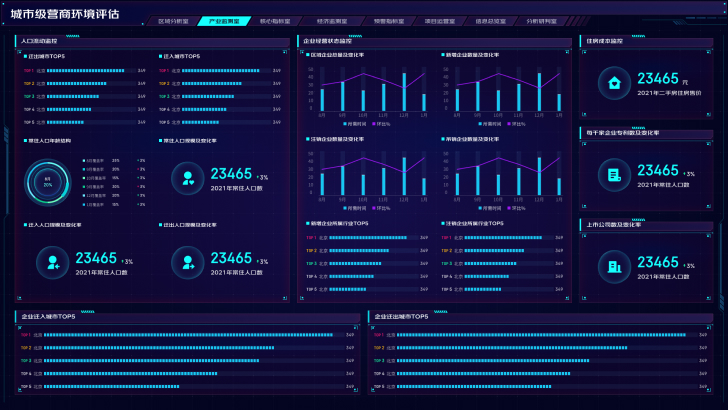Click the population age structure donut chart
Viewport: 728px width, 410px height.
coord(47,182)
